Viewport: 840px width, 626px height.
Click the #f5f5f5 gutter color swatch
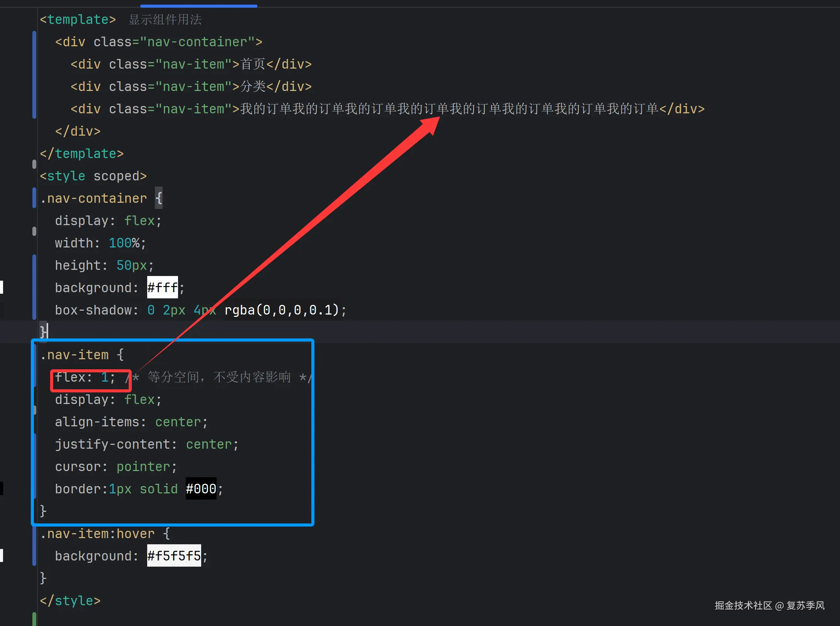[x=2, y=555]
